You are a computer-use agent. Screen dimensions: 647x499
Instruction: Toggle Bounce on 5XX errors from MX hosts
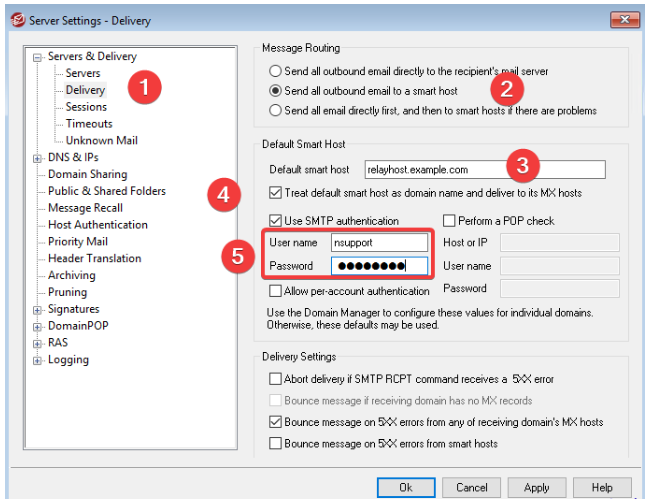pyautogui.click(x=275, y=422)
